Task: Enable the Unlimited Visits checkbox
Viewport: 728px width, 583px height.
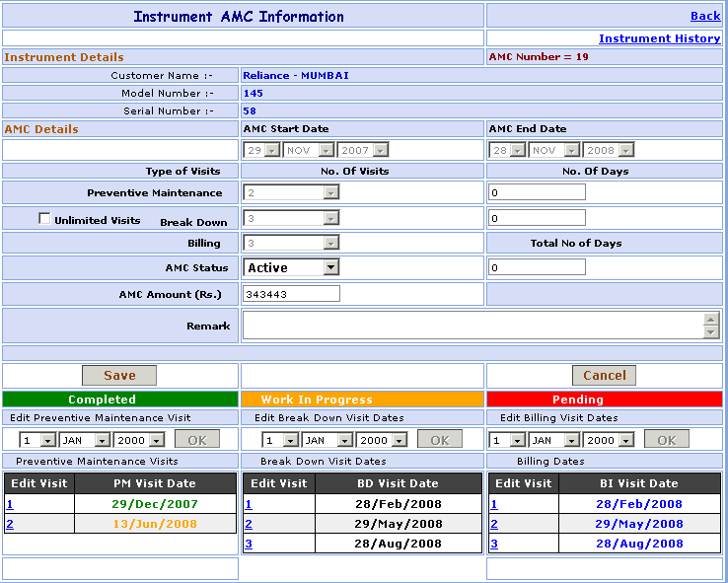Action: click(x=44, y=219)
